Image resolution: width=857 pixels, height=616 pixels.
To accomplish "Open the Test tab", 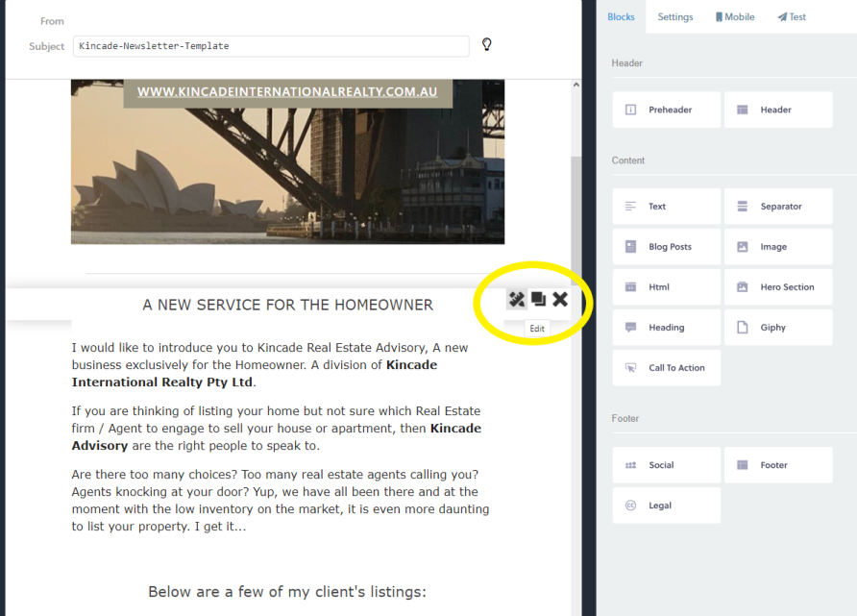I will (x=792, y=17).
